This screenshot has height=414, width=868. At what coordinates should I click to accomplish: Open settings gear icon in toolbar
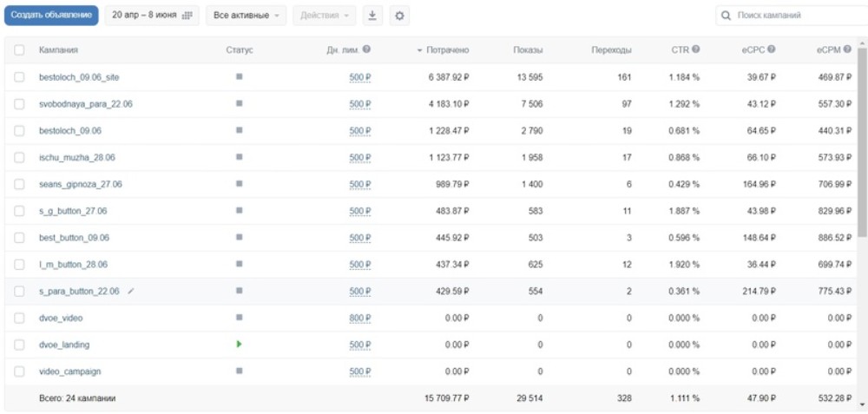click(399, 16)
